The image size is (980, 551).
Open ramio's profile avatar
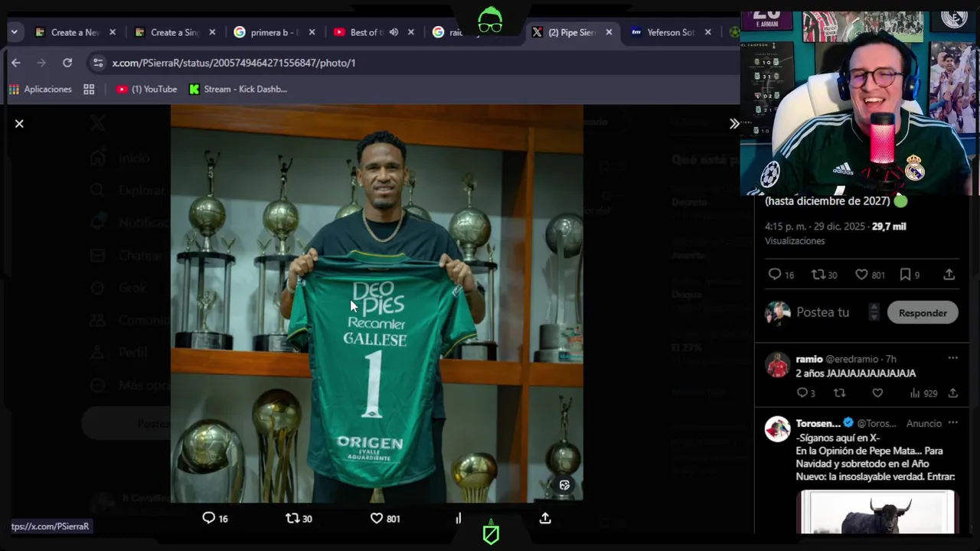coord(777,365)
